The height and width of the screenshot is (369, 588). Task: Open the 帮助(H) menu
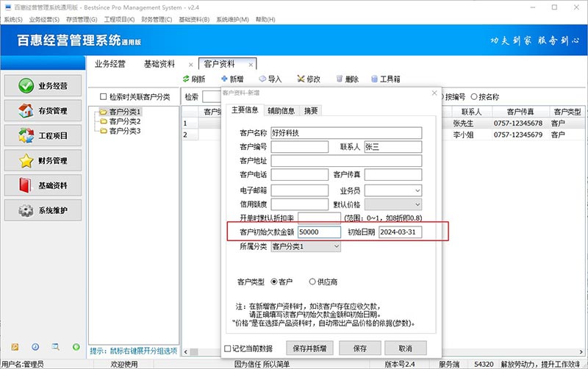[x=265, y=20]
